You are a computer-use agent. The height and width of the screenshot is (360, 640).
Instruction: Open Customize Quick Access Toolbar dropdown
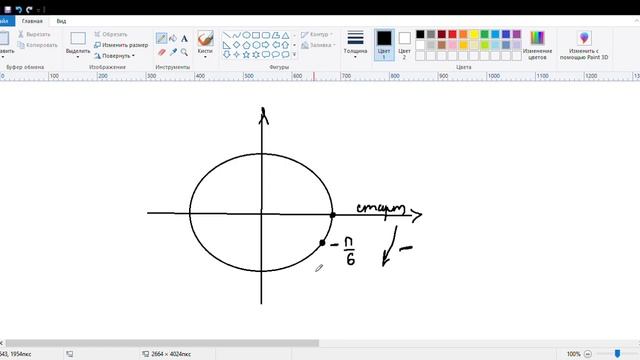point(38,9)
